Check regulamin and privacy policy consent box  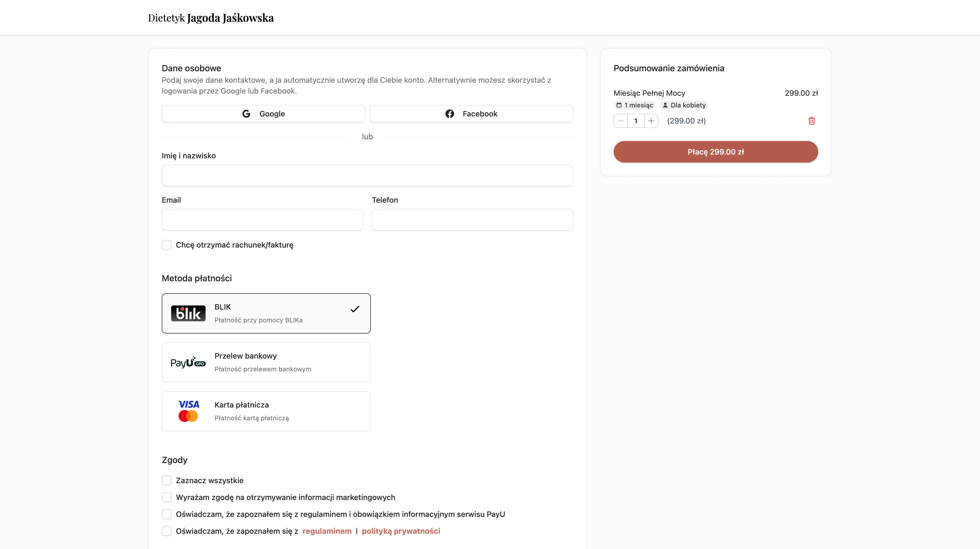pyautogui.click(x=167, y=531)
